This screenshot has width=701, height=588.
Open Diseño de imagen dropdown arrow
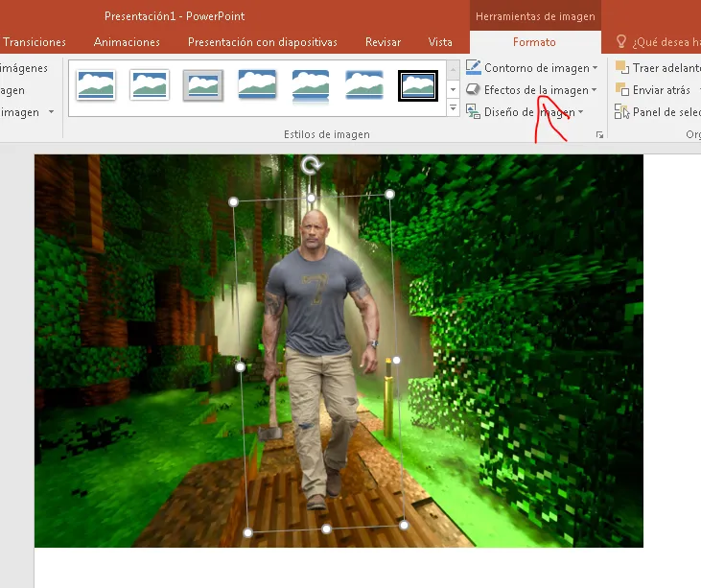coord(581,112)
